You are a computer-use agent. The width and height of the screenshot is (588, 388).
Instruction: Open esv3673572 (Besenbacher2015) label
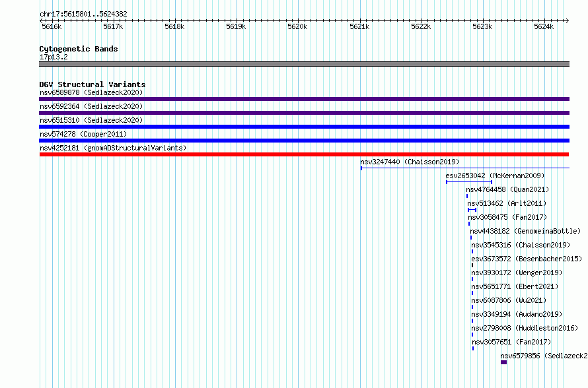tap(527, 259)
